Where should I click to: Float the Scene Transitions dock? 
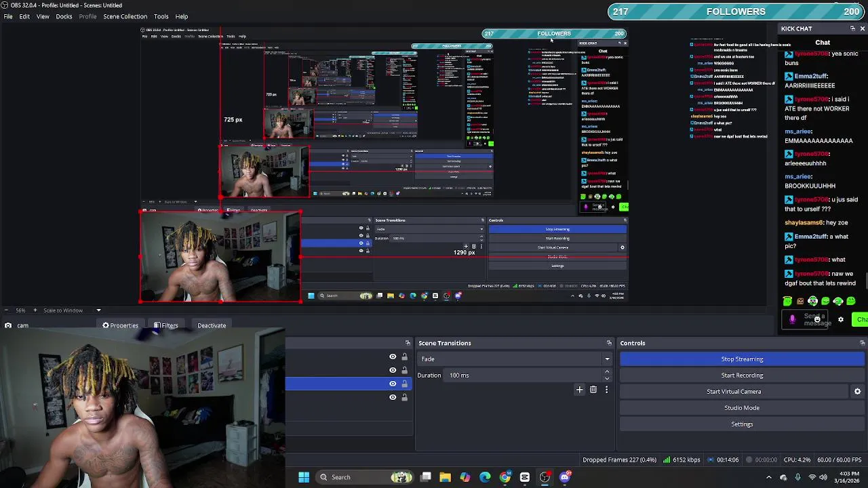pos(609,343)
